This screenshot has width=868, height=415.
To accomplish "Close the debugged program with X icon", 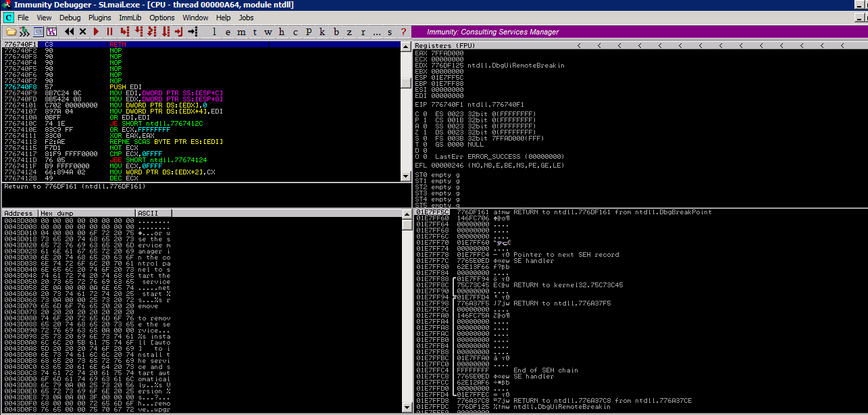I will point(82,32).
